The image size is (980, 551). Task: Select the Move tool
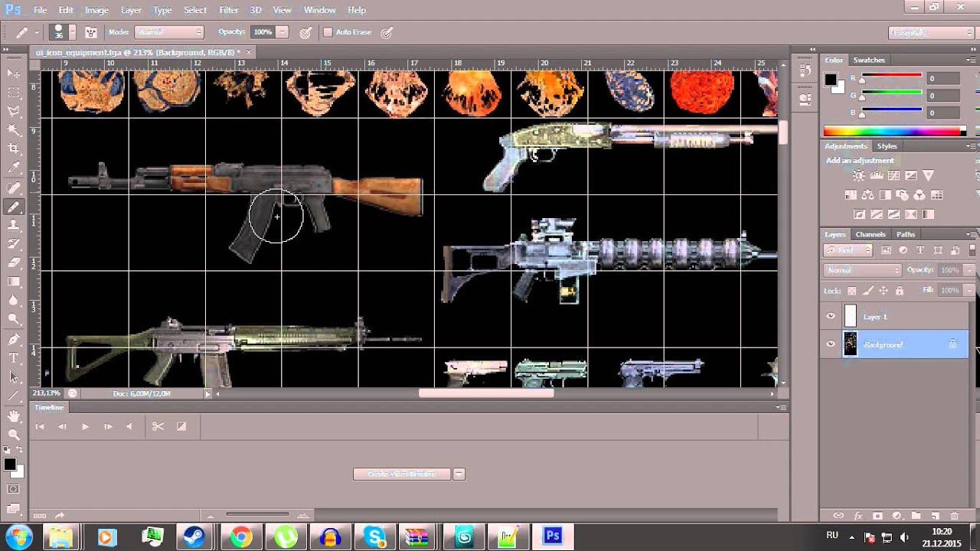13,73
